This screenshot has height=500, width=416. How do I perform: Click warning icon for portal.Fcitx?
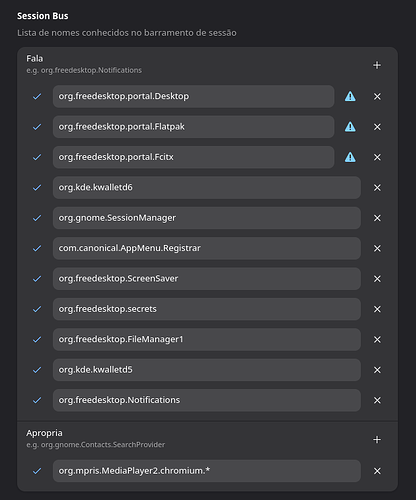[x=350, y=157]
